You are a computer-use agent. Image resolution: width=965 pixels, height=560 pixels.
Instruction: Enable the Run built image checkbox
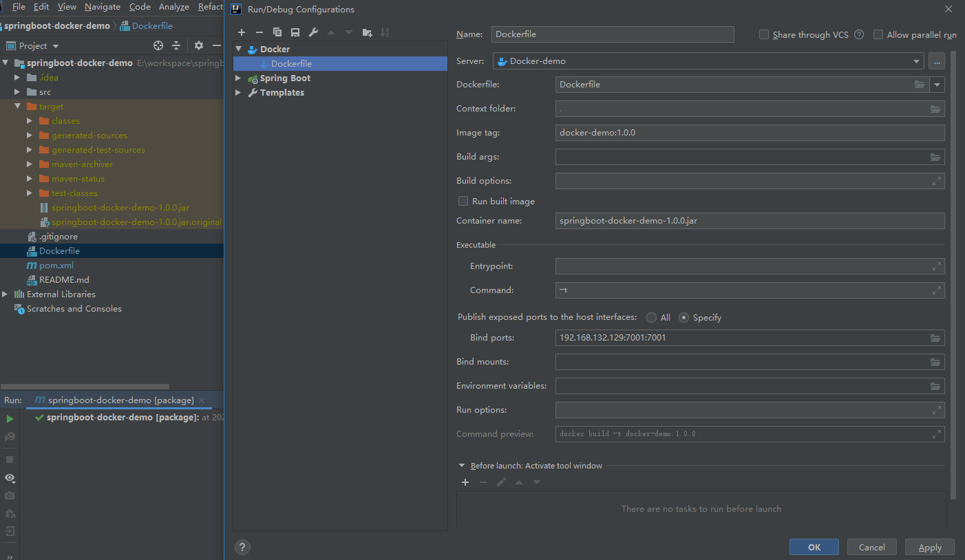463,202
